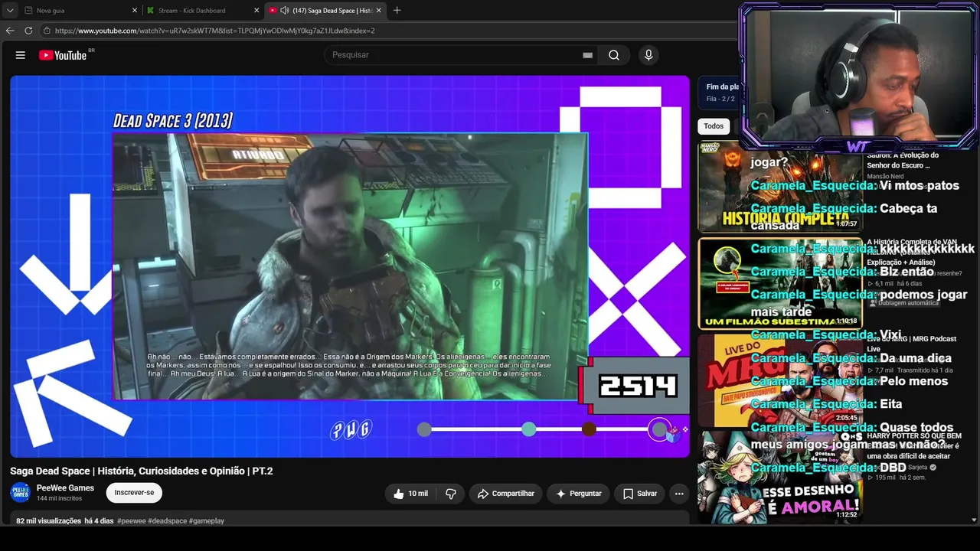The height and width of the screenshot is (551, 980).
Task: Save the video with Salvar
Action: 640,494
